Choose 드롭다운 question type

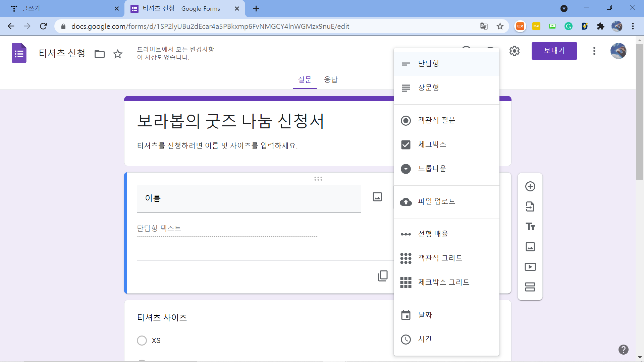[432, 169]
